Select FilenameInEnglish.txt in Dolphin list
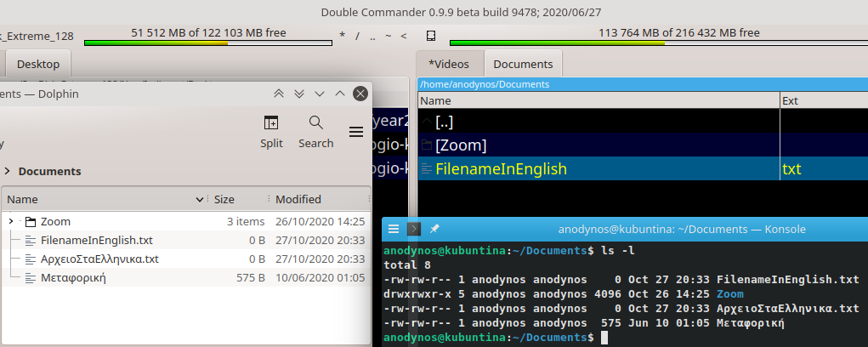 (96, 240)
